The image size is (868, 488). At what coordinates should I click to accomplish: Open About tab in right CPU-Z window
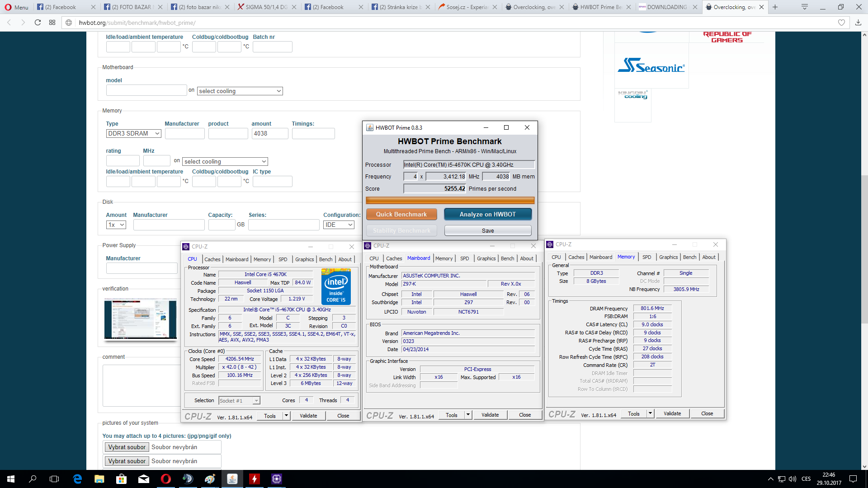[709, 257]
